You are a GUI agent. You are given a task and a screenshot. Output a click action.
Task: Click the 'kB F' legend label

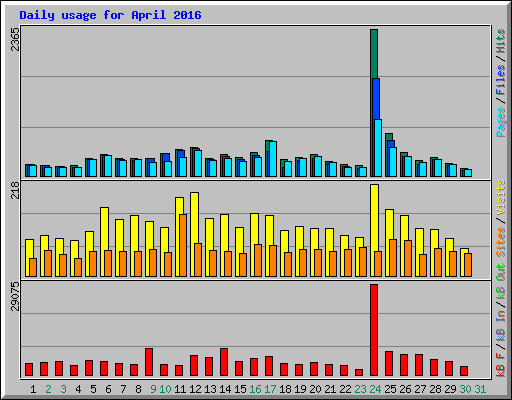pyautogui.click(x=501, y=365)
